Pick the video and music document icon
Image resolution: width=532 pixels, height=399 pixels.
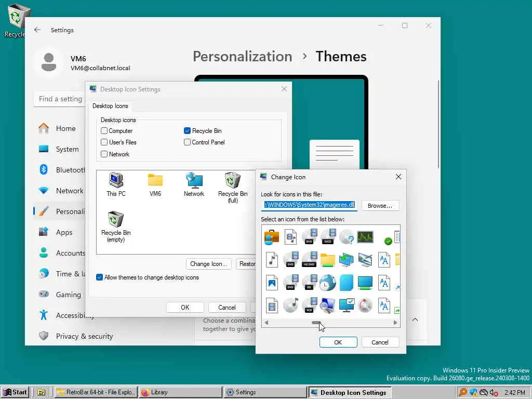(290, 237)
